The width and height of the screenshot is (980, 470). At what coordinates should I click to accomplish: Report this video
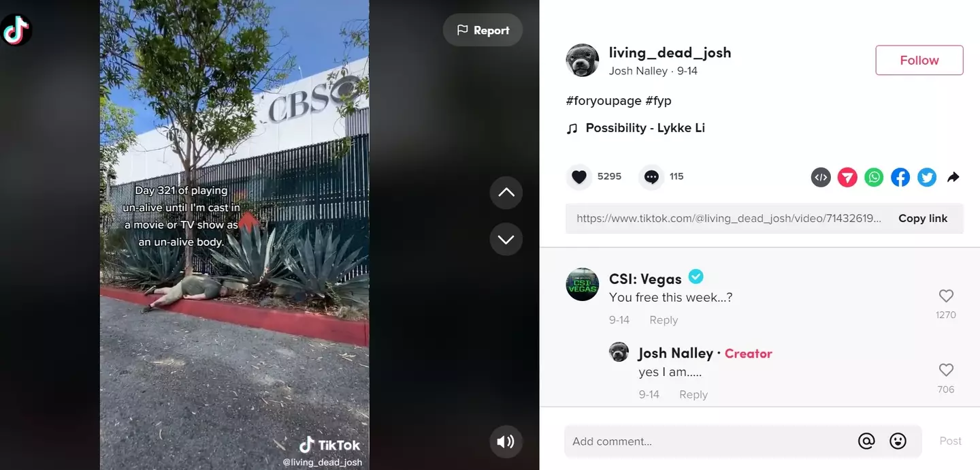pos(483,31)
